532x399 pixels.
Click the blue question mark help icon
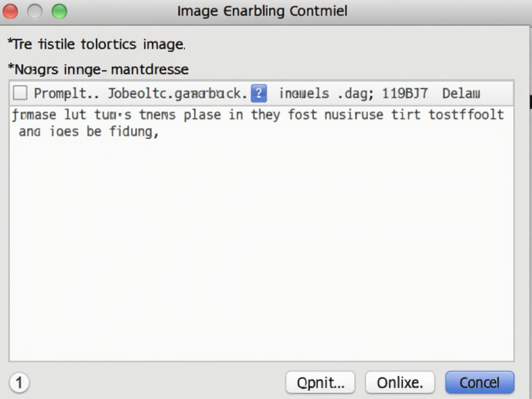pos(258,94)
